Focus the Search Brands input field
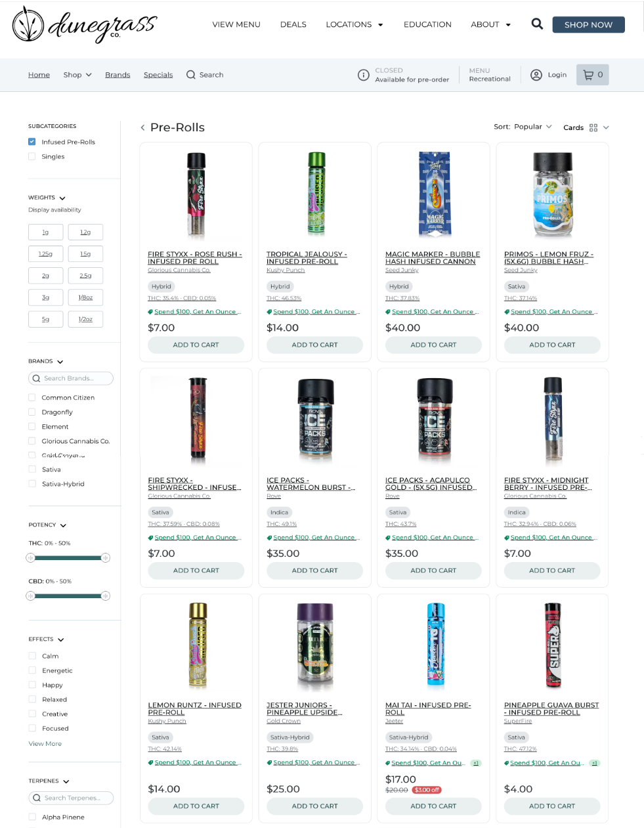Viewport: 644px width, 828px height. [x=71, y=378]
